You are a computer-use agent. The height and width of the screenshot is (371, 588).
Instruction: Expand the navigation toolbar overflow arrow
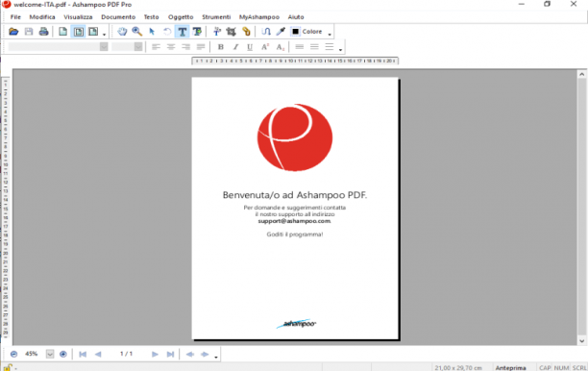tap(216, 357)
